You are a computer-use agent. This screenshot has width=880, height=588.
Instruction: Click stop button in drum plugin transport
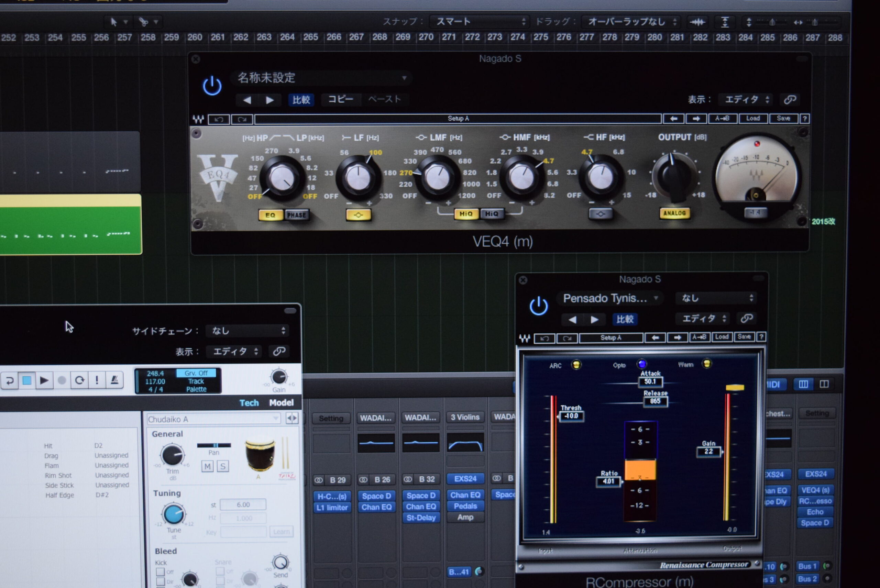[27, 381]
